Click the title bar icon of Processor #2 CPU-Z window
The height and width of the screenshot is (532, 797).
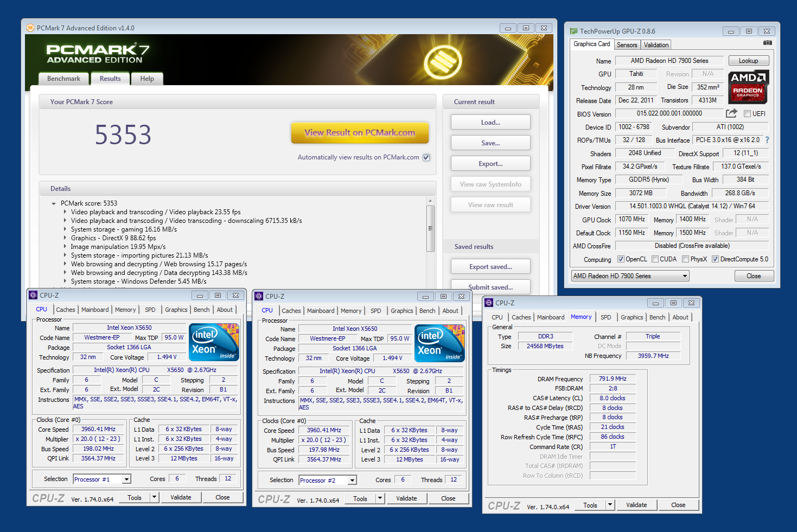click(x=259, y=296)
